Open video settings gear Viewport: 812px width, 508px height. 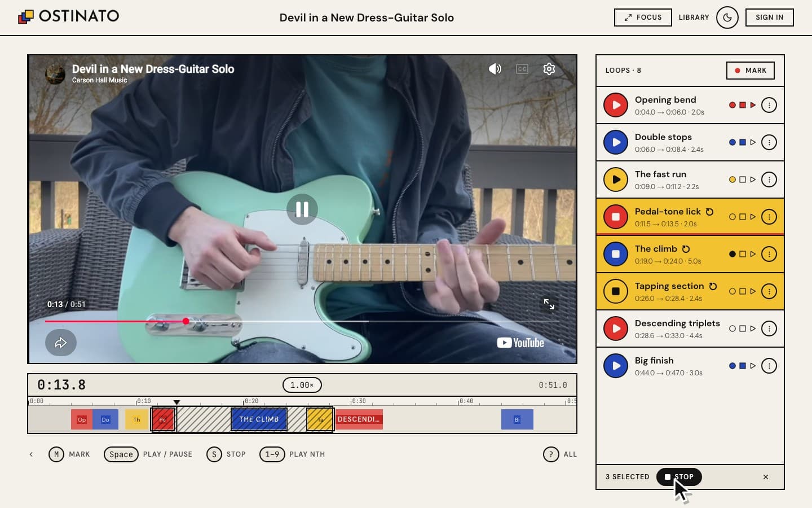click(549, 69)
